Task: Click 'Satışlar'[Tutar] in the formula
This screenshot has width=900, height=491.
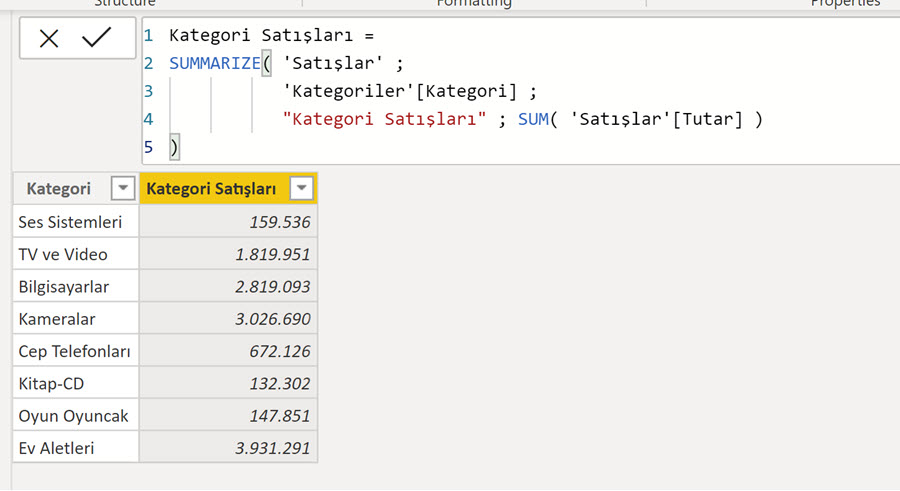Action: (x=656, y=119)
